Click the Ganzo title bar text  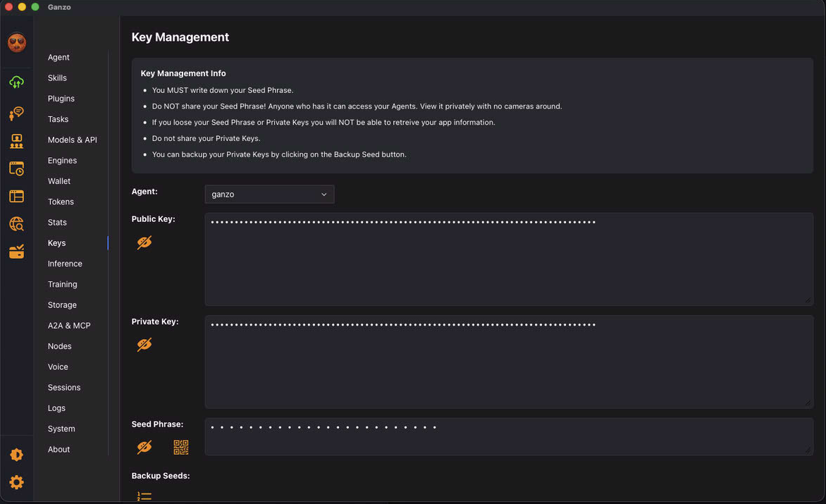coord(59,7)
